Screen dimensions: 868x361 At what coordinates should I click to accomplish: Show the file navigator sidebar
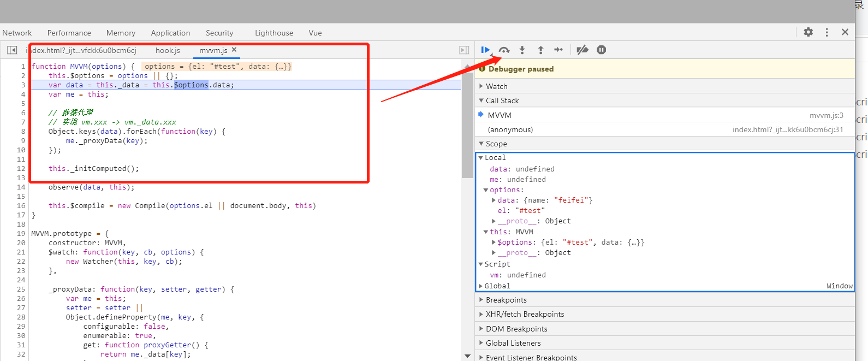coord(12,50)
